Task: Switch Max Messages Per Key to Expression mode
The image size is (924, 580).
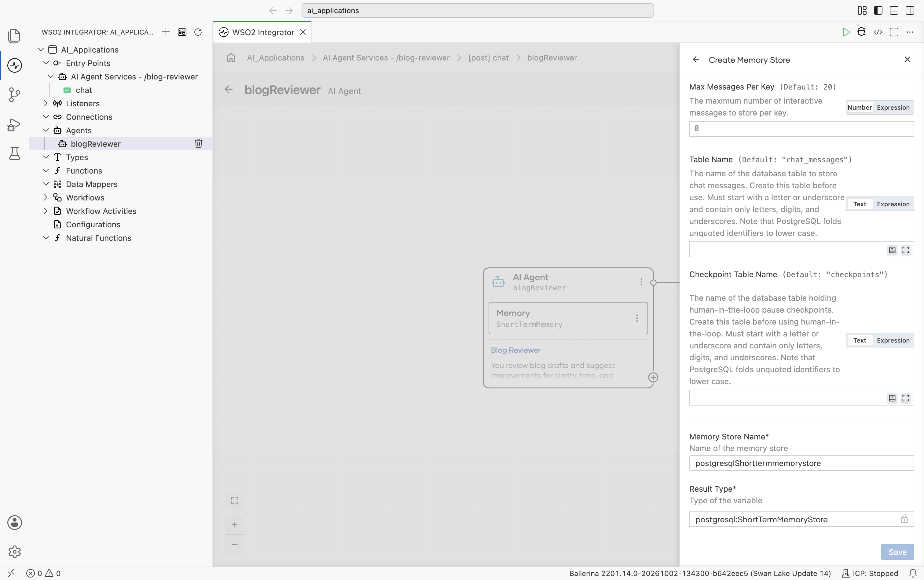Action: (893, 107)
